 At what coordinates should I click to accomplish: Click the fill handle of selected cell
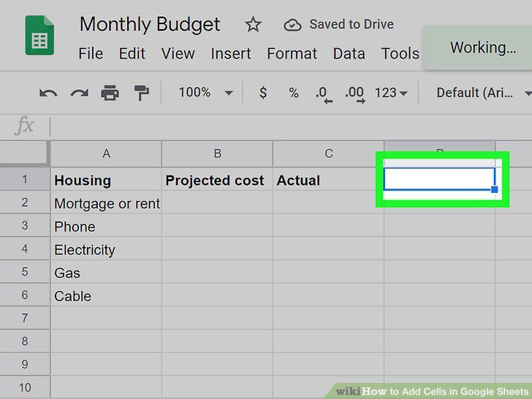tap(495, 189)
